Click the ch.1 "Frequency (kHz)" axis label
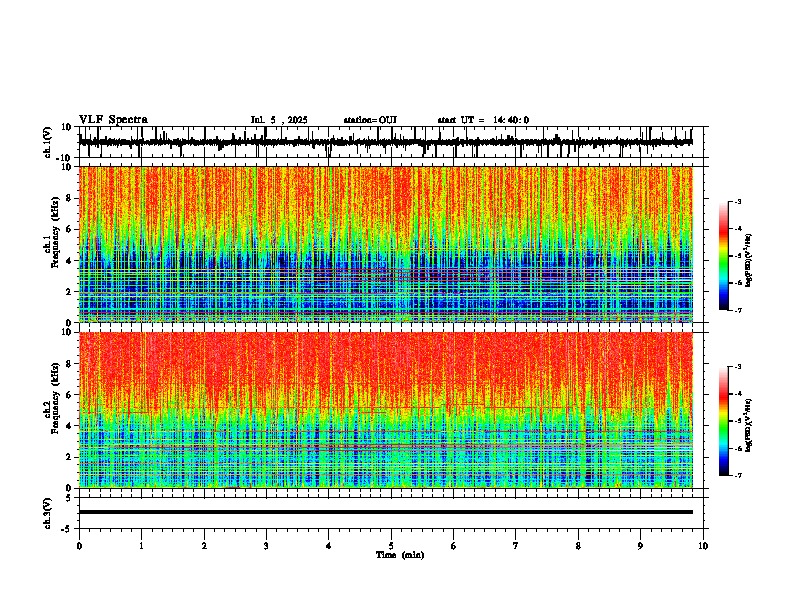This screenshot has height=612, width=792. click(56, 232)
